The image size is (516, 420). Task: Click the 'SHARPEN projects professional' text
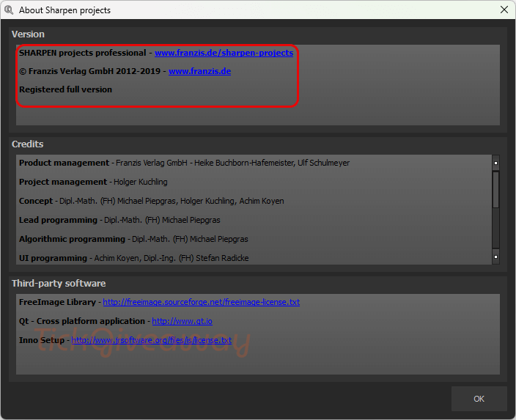click(82, 53)
